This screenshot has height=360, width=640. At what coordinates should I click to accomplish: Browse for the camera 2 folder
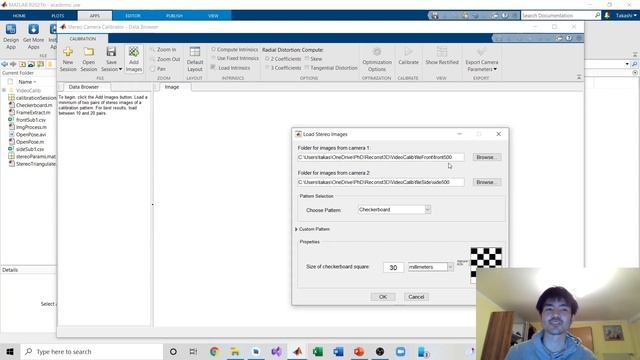pyautogui.click(x=487, y=182)
